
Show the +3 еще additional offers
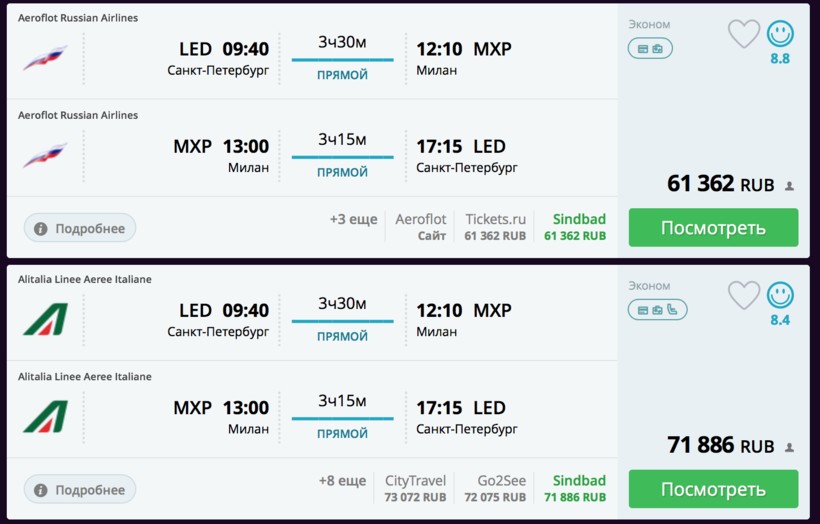[x=353, y=219]
